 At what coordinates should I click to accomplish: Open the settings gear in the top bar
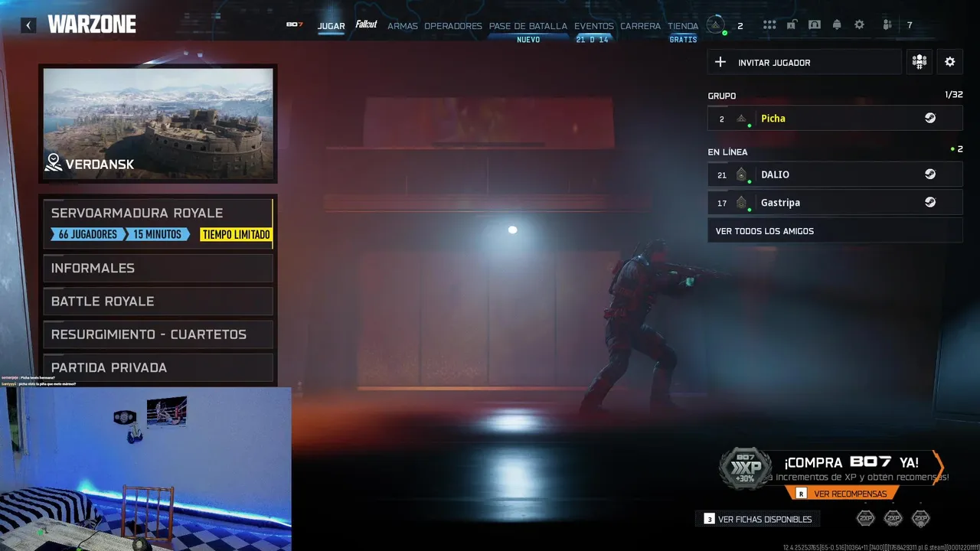point(859,25)
